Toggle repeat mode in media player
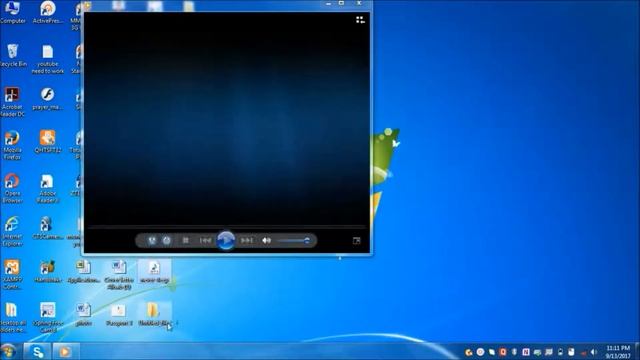 pyautogui.click(x=167, y=241)
